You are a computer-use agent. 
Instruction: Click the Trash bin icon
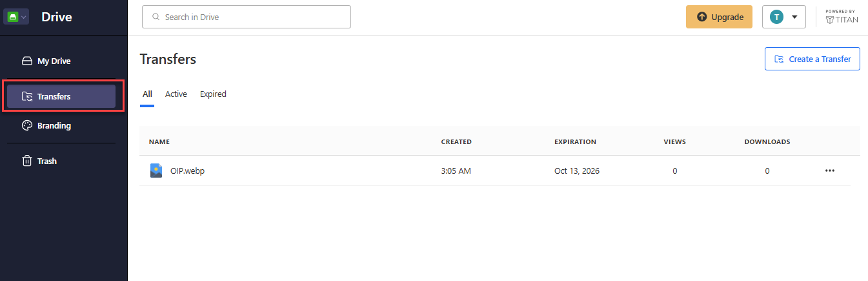(27, 161)
